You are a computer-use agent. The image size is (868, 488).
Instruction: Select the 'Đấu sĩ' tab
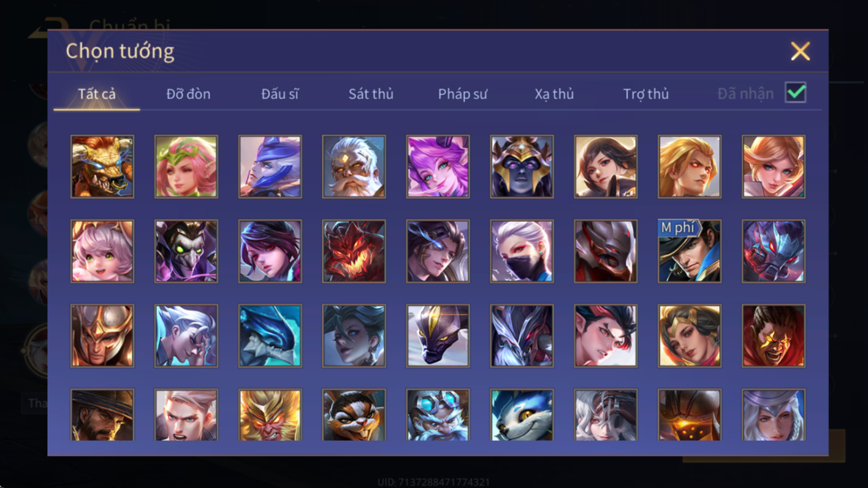click(280, 94)
